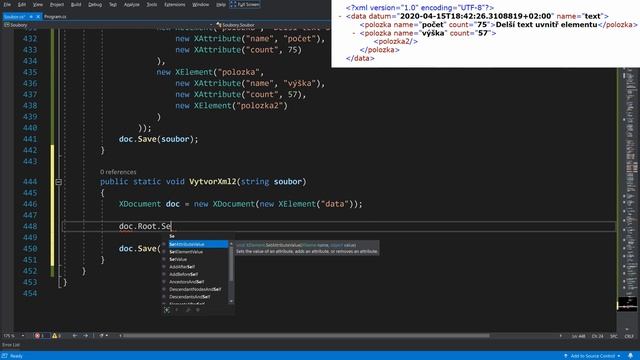Screen dimensions: 640x360
Task: Open the Help menu
Action: (221, 4)
